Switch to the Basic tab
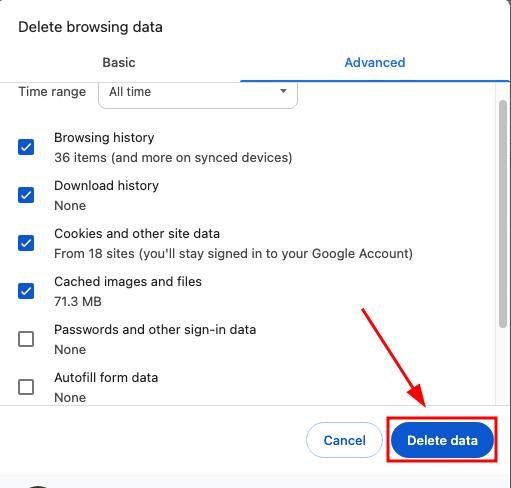511x488 pixels. click(119, 62)
